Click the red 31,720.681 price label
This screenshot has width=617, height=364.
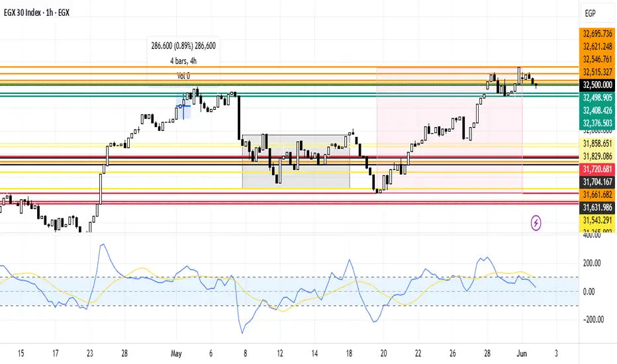coord(597,169)
